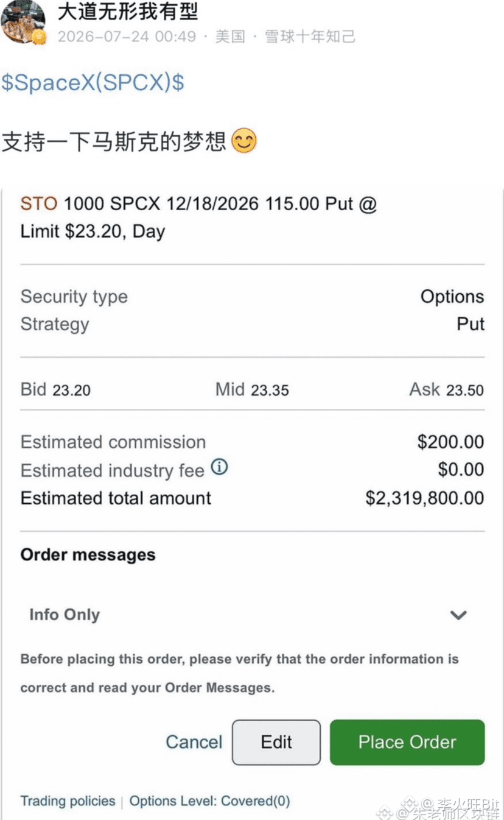Cancel the order
This screenshot has width=504, height=820.
(x=194, y=742)
